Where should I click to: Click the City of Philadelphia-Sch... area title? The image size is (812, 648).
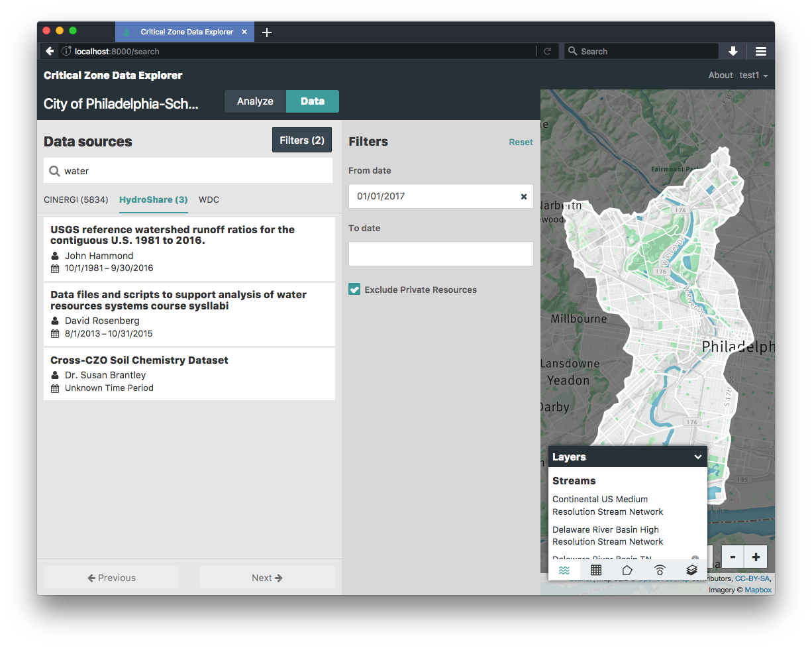(x=121, y=104)
